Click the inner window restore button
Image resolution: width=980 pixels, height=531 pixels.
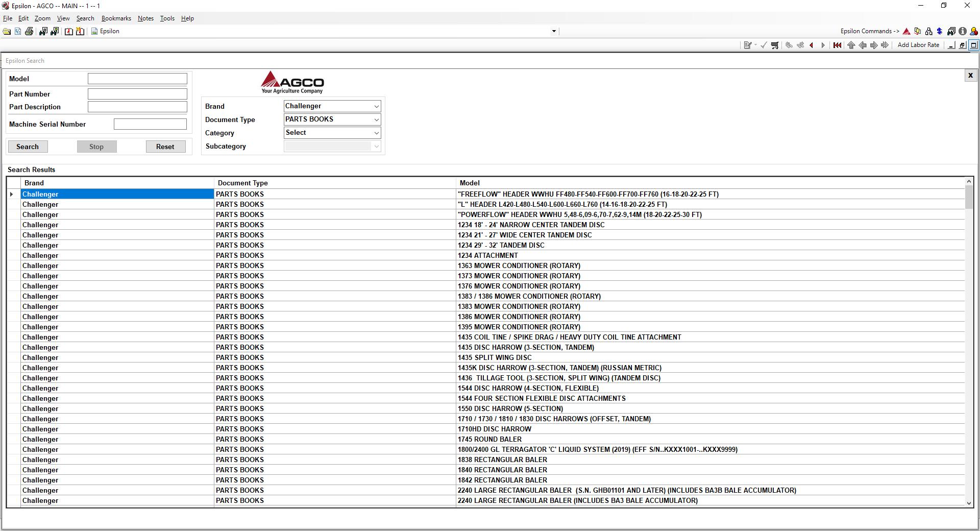(963, 45)
